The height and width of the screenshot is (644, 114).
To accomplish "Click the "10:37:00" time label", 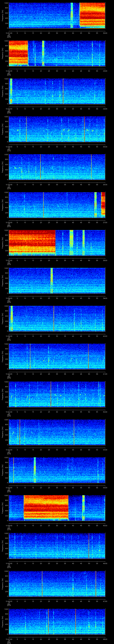I will pyautogui.click(x=9, y=260).
